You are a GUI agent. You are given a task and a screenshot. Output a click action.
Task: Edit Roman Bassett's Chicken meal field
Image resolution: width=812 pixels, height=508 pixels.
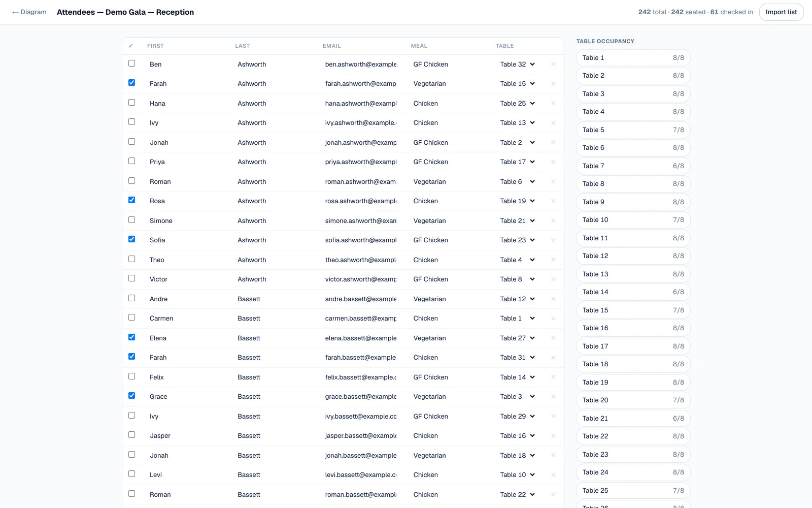tap(447, 495)
